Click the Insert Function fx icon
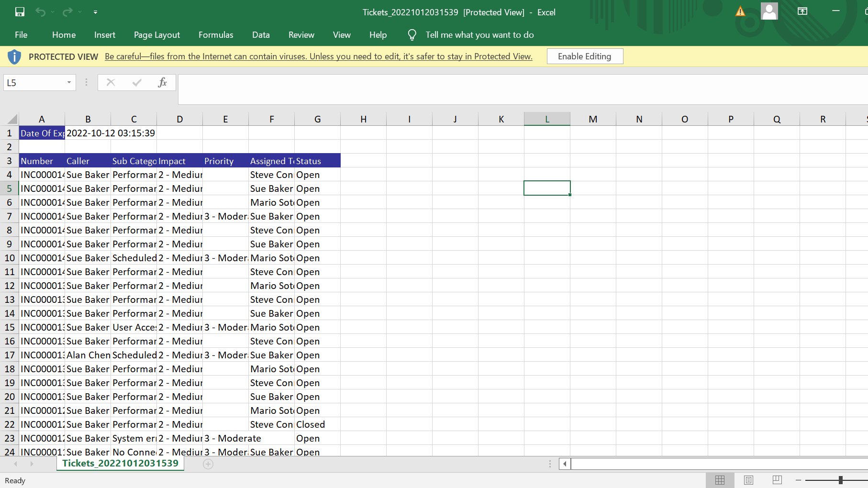 (162, 82)
